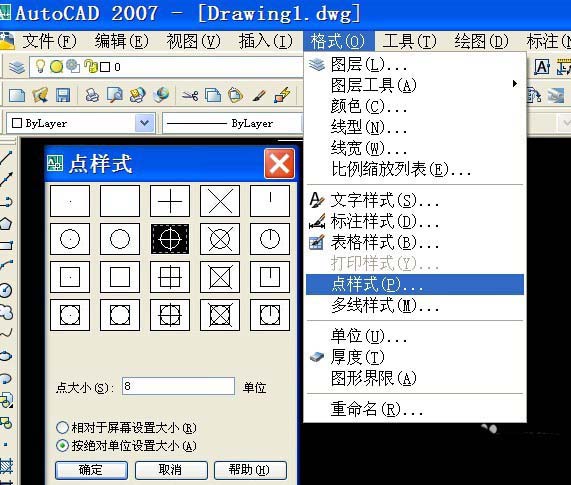The width and height of the screenshot is (571, 485).
Task: Open the linetype ByLayer dropdown
Action: 232,123
